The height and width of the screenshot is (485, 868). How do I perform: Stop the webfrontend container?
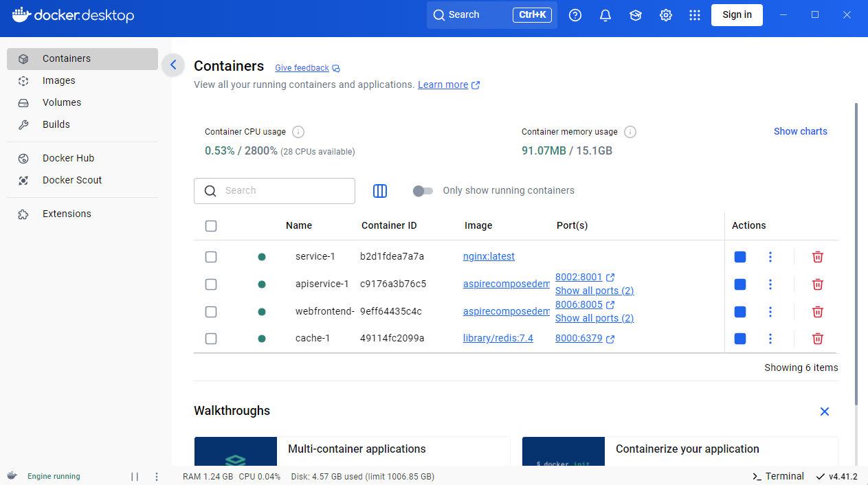740,312
